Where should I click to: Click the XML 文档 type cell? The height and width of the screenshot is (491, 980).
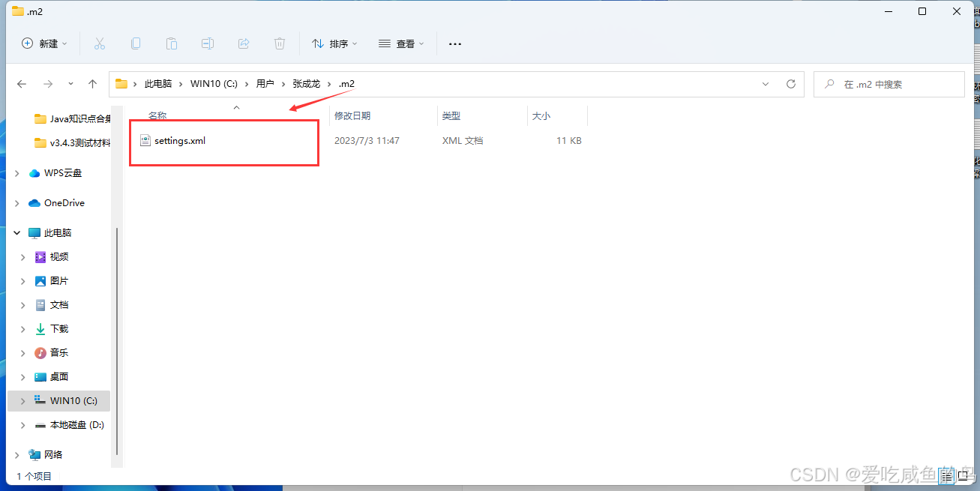click(x=463, y=141)
